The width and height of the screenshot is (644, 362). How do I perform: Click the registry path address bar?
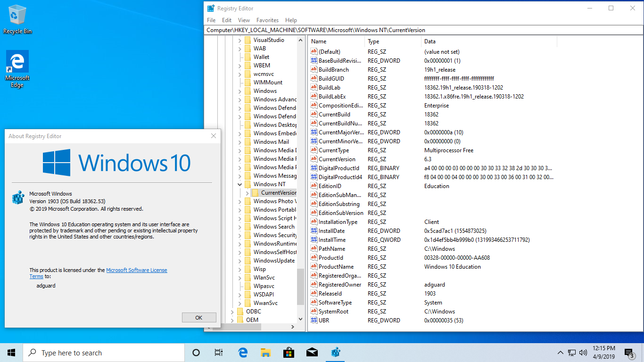[423, 30]
